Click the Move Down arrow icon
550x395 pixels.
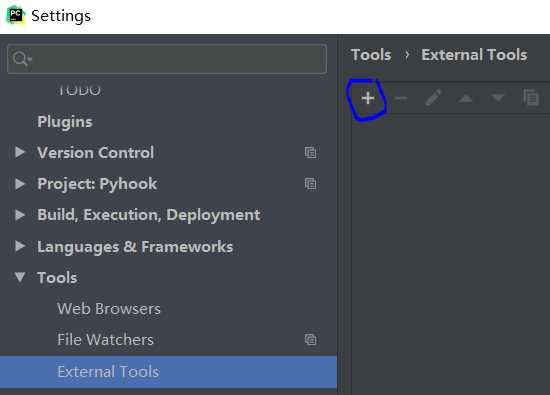(498, 98)
